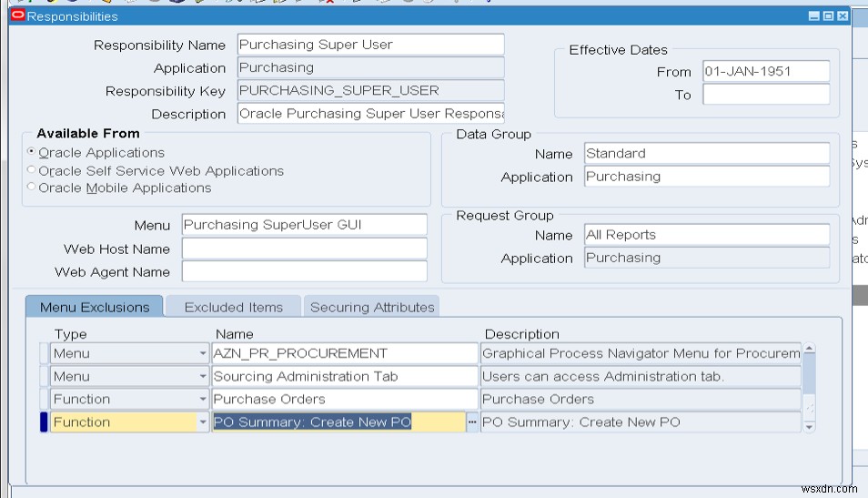Switch to the Securing Attributes tab
868x498 pixels.
coord(372,307)
